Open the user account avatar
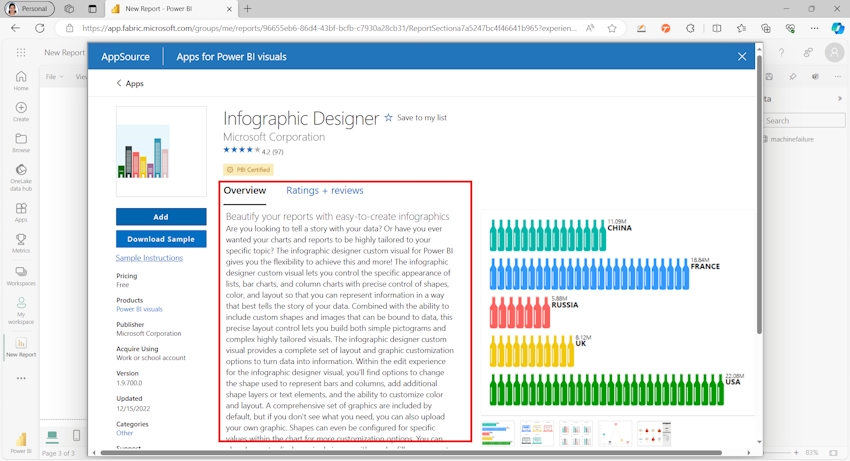 pos(834,52)
